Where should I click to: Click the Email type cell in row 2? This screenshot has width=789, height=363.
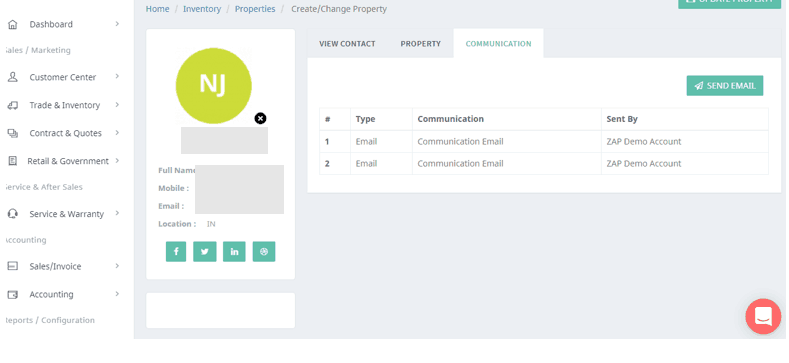381,164
